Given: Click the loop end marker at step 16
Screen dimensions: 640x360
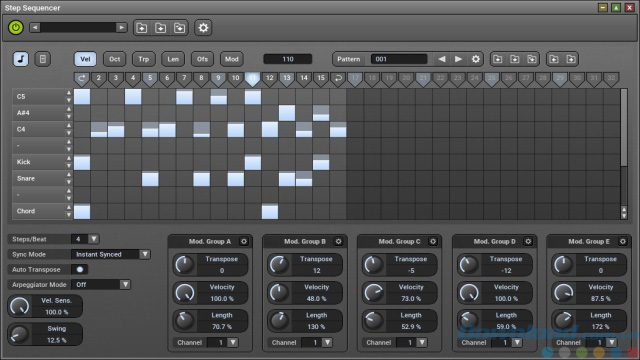Looking at the screenshot, I should point(338,79).
